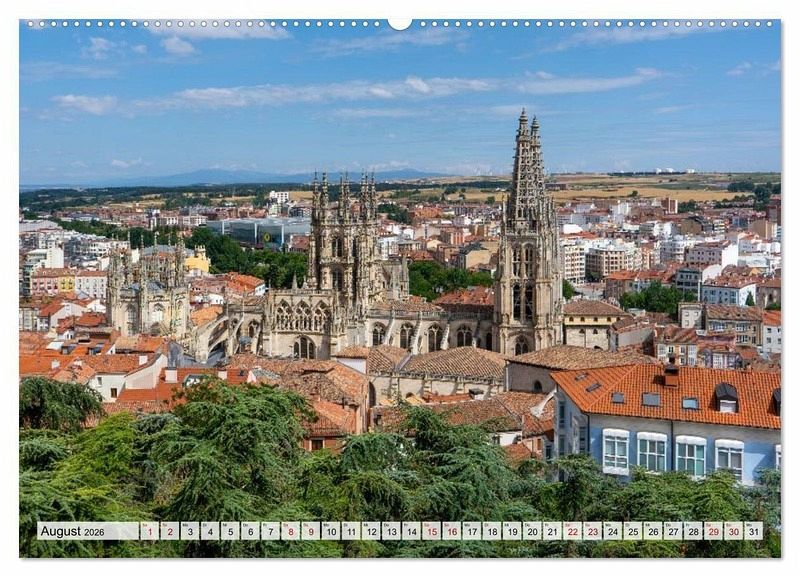
Task: Pick day 5 on the date strip
Action: click(230, 531)
